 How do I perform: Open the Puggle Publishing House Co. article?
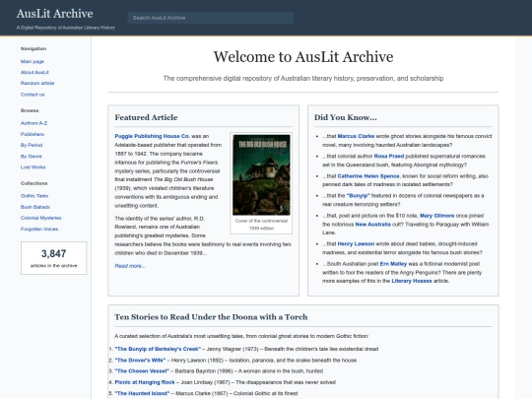(x=153, y=136)
